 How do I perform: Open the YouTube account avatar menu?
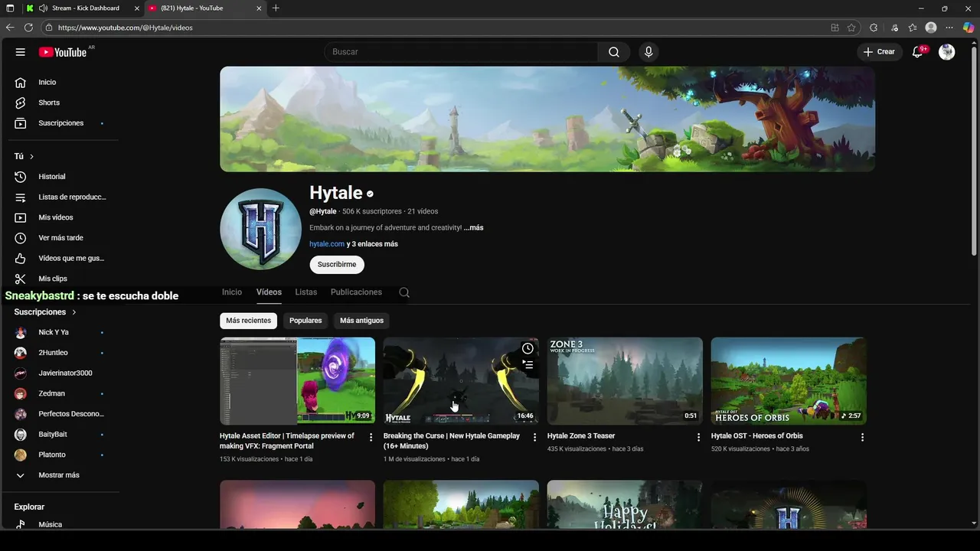pyautogui.click(x=947, y=52)
